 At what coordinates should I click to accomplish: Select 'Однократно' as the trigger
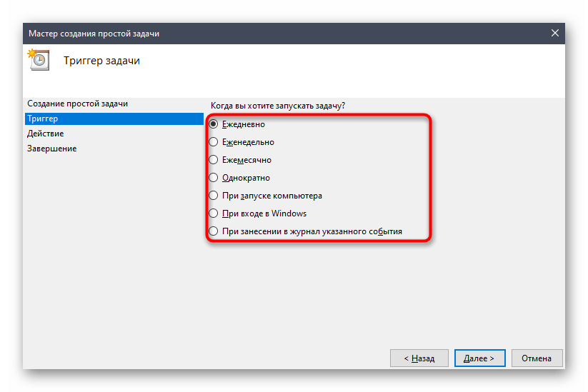coord(214,178)
